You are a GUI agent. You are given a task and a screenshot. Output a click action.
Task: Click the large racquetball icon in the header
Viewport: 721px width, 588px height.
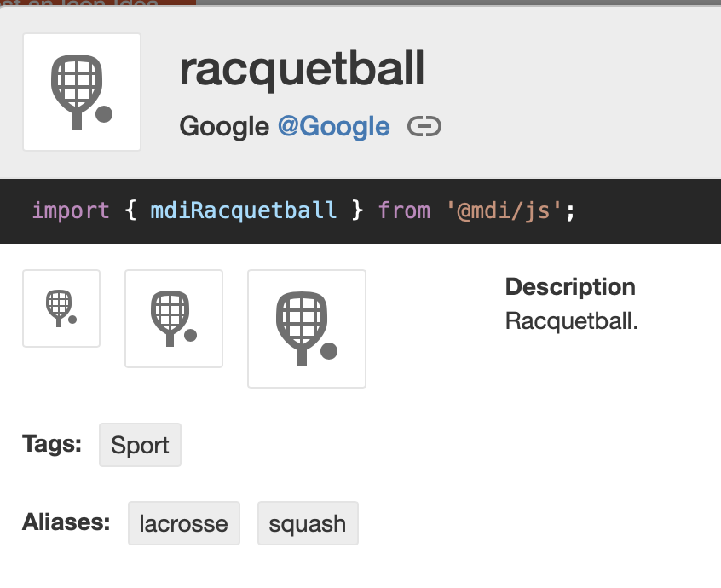coord(82,92)
